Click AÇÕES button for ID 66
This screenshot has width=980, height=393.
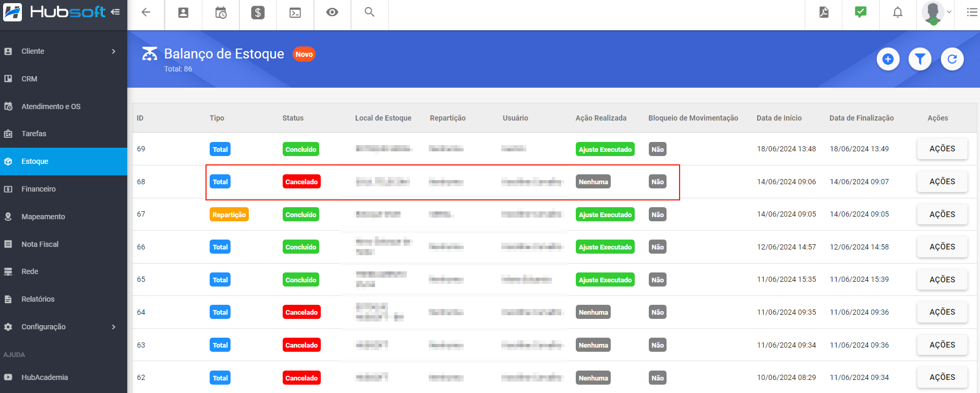pos(942,247)
